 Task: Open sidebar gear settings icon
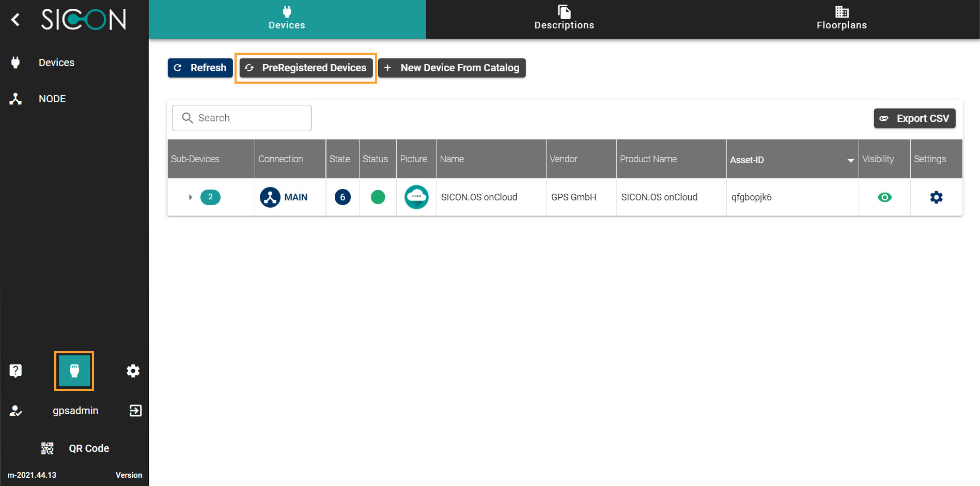pyautogui.click(x=133, y=371)
